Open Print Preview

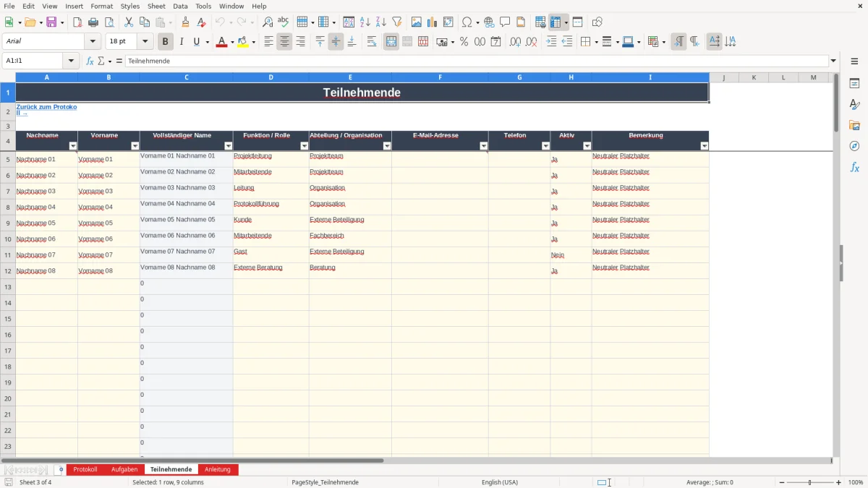109,22
